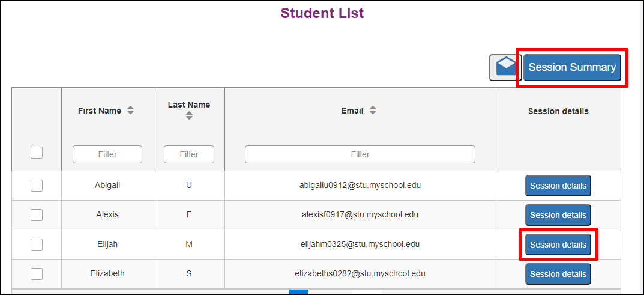Click elijahm0325@stu.myschool.edu email cell
Screen dimensions: 644x295
tap(360, 244)
